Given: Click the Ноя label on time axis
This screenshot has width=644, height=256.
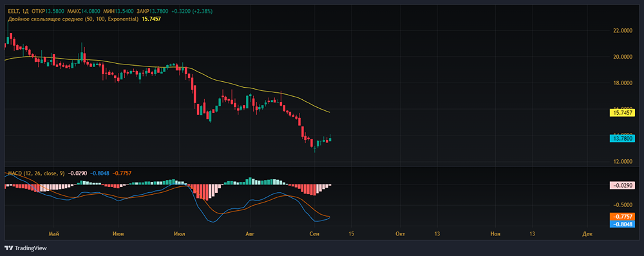Looking at the screenshot, I should (496, 234).
